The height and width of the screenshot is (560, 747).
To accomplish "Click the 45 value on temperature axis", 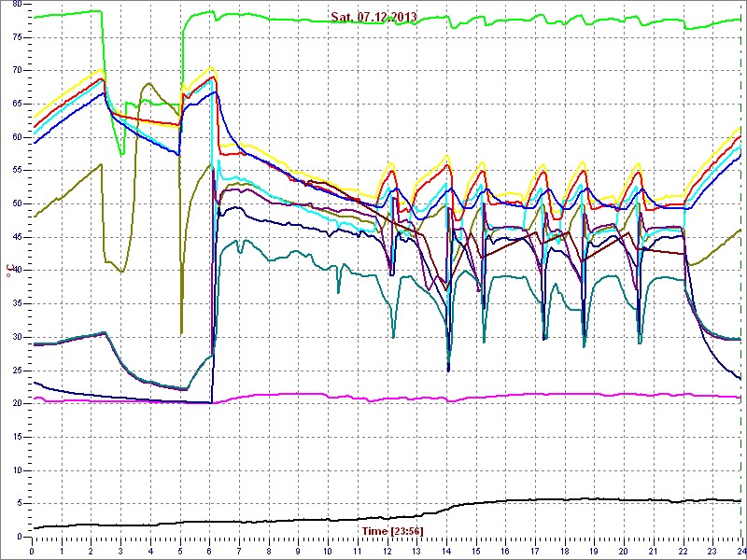I will click(17, 237).
